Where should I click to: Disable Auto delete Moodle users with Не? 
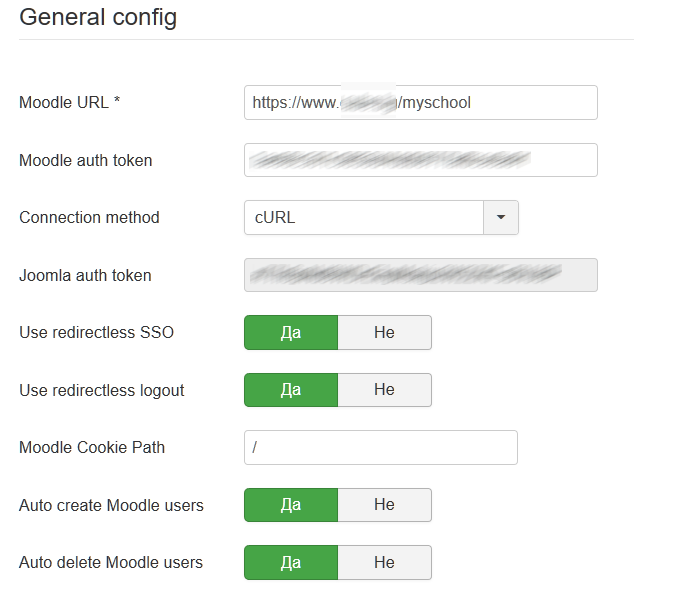point(384,562)
